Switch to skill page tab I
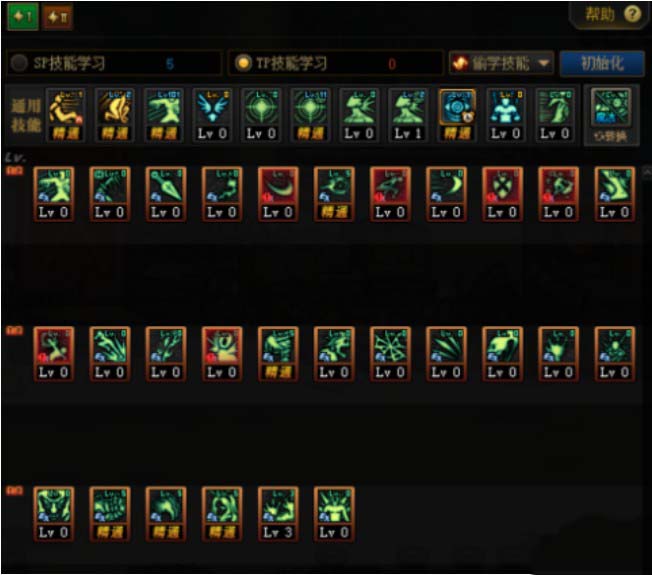This screenshot has height=575, width=652. tap(23, 17)
